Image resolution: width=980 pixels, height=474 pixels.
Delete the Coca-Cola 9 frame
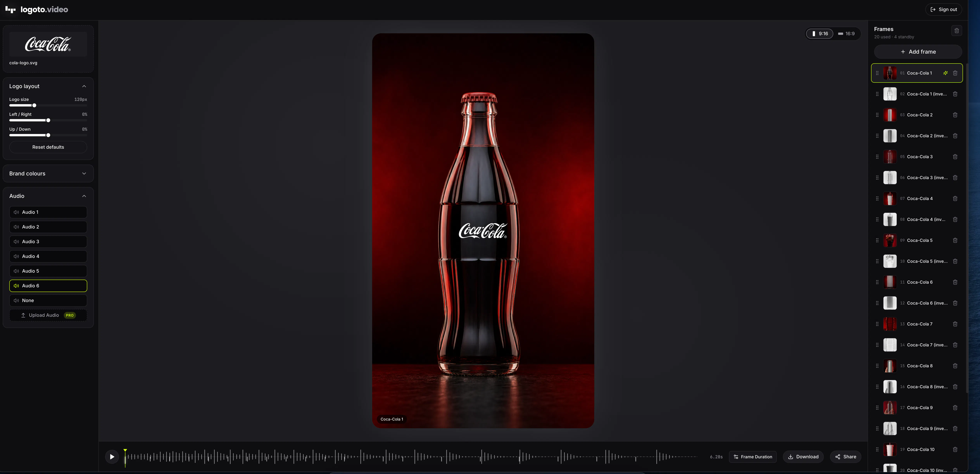pos(955,407)
